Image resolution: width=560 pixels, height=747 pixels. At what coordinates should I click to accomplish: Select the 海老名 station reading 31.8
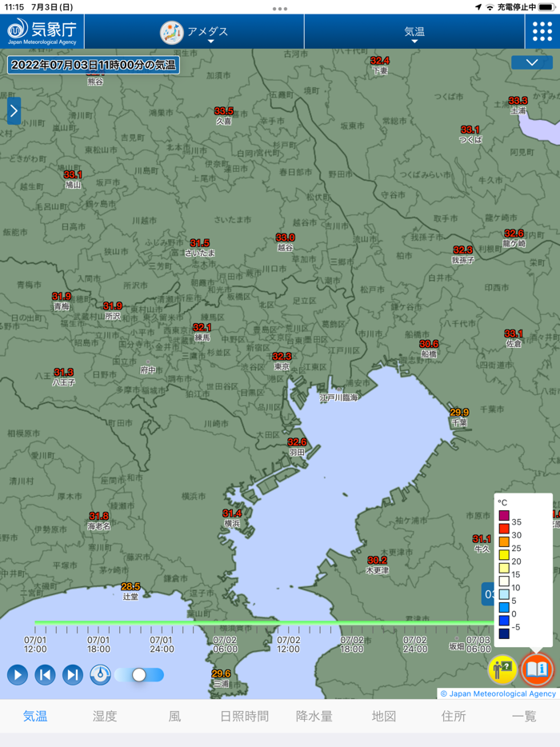[98, 521]
